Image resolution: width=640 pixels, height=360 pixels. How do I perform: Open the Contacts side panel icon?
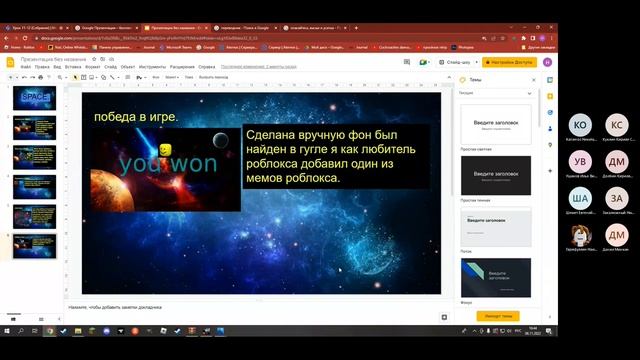point(550,129)
